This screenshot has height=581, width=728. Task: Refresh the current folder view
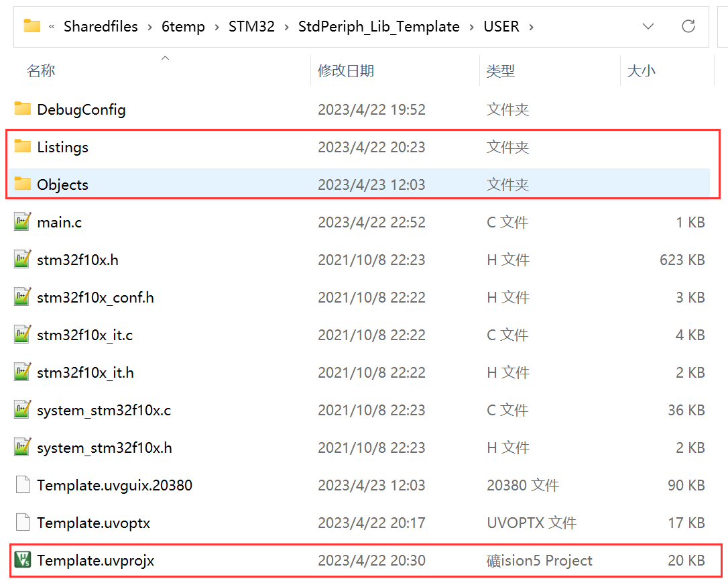pyautogui.click(x=688, y=27)
